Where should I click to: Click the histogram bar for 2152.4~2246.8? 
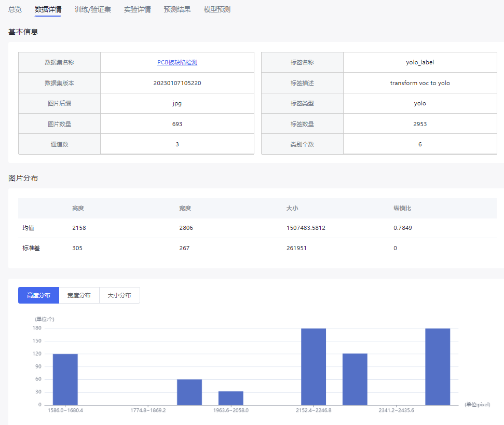click(x=314, y=366)
